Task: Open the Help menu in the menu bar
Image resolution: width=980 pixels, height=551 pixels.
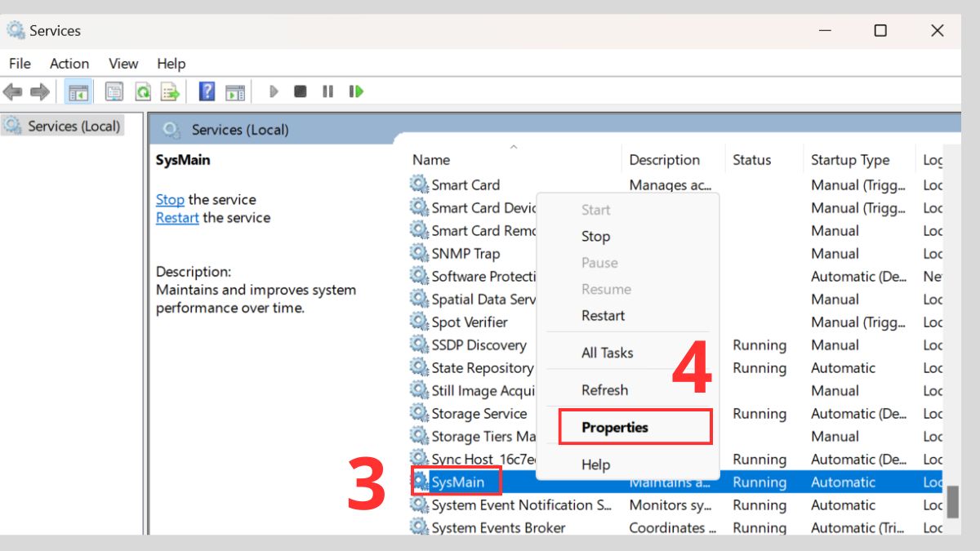Action: click(x=171, y=64)
